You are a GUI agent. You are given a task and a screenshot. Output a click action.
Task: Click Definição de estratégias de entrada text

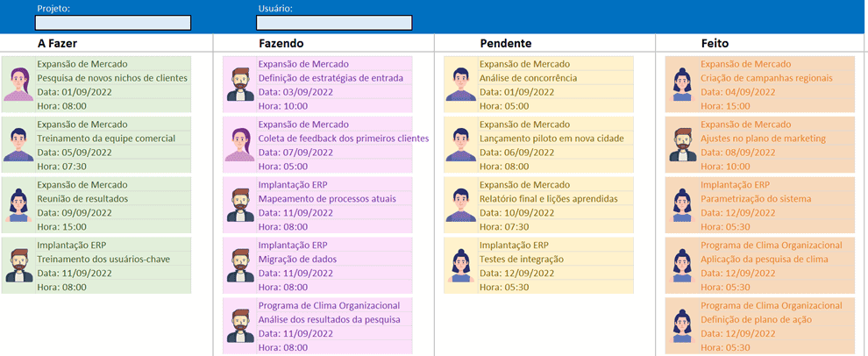[x=331, y=78]
